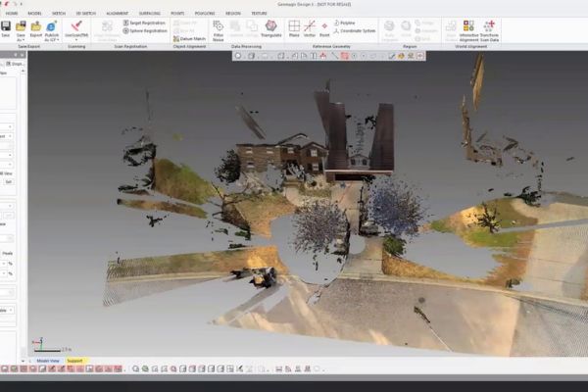588x392 pixels.
Task: Run the Triangulate tool
Action: (270, 28)
